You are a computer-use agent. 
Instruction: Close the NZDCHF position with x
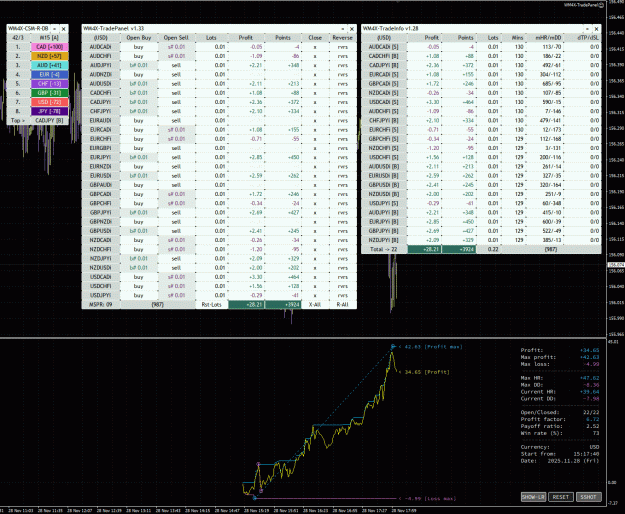[315, 249]
